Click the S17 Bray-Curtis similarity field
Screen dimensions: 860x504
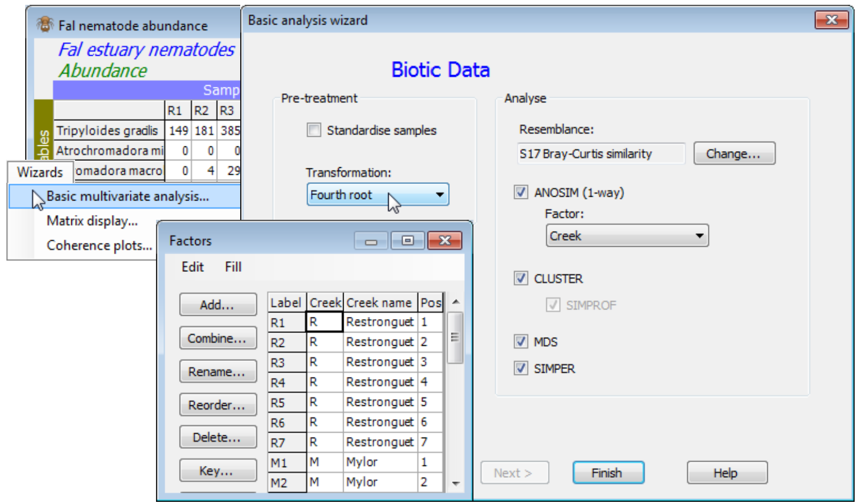601,153
